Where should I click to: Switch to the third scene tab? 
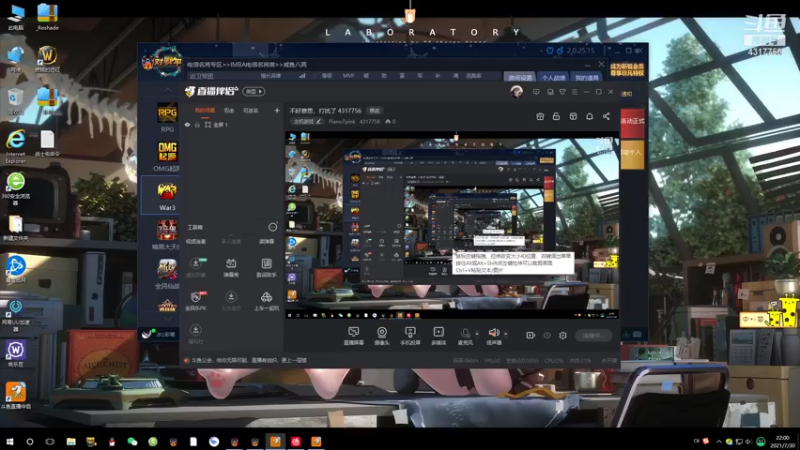[x=251, y=110]
